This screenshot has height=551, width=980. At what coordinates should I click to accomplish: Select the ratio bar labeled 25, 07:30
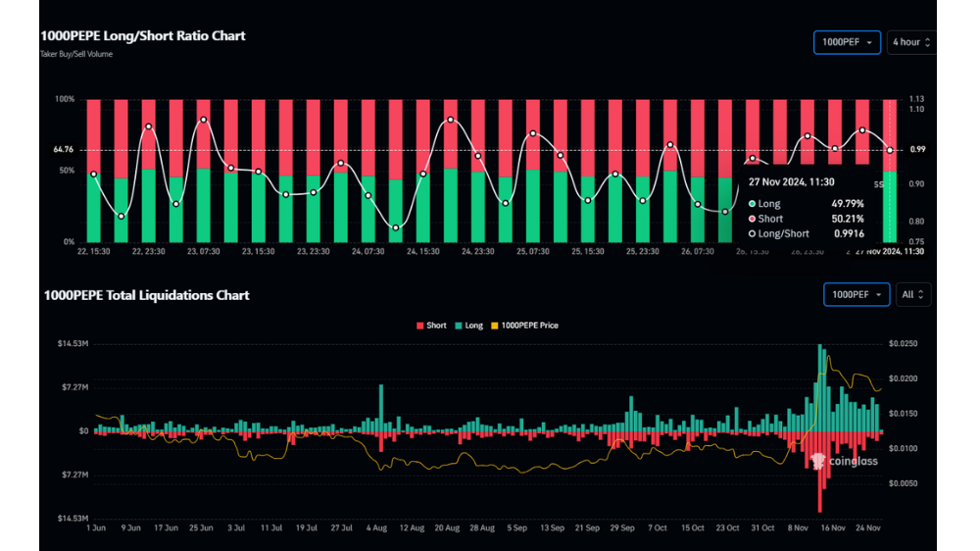coord(532,171)
